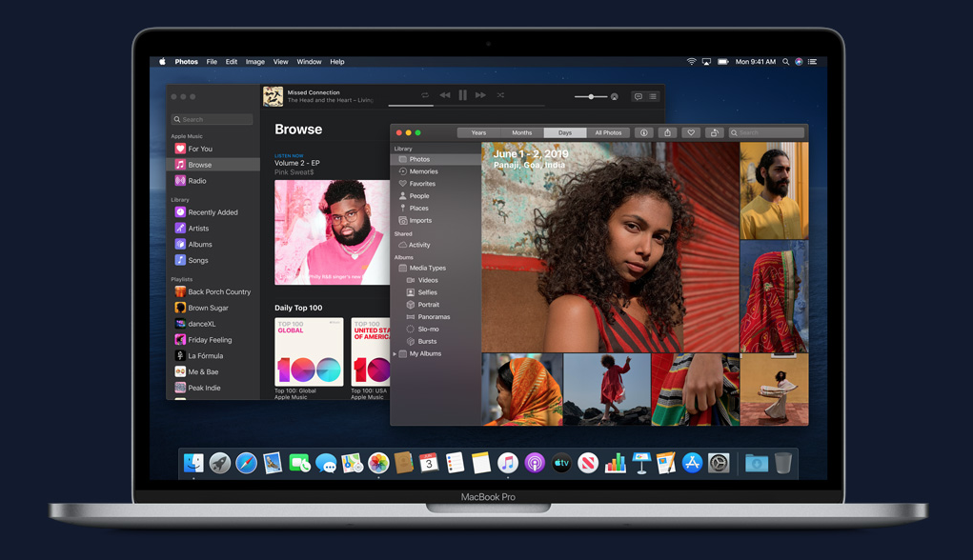Screen dimensions: 973x560
Task: Skip to previous track in Music
Action: click(x=445, y=95)
